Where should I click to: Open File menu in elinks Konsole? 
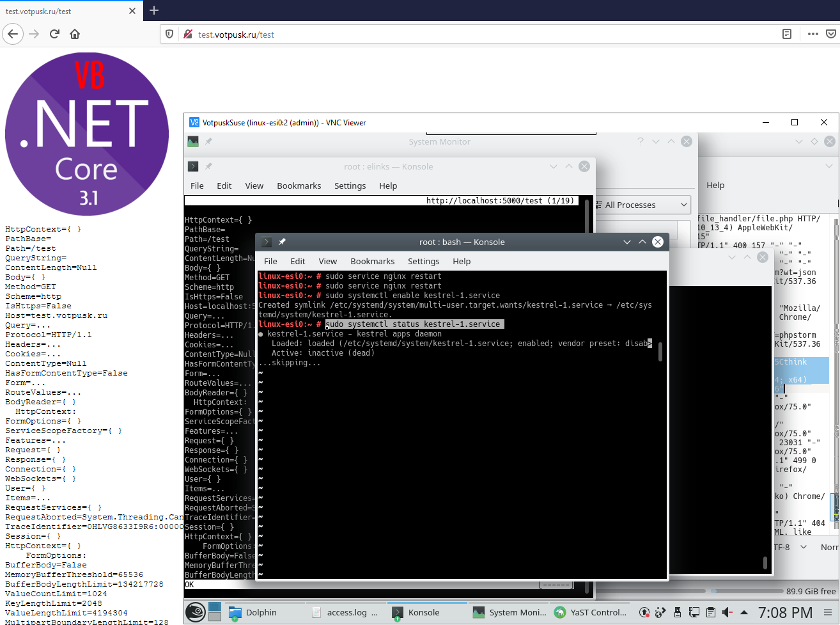point(197,186)
